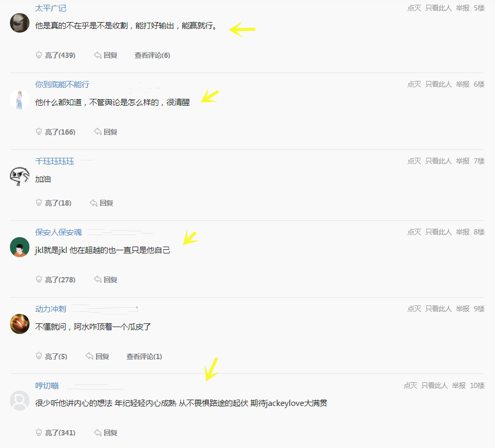496x448 pixels.
Task: Click reply arrow icon on 9楼 comment
Action: (89, 356)
